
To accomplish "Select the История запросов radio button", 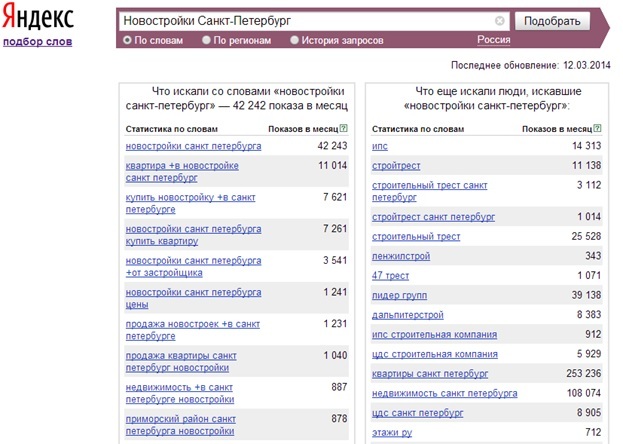I will pos(294,40).
